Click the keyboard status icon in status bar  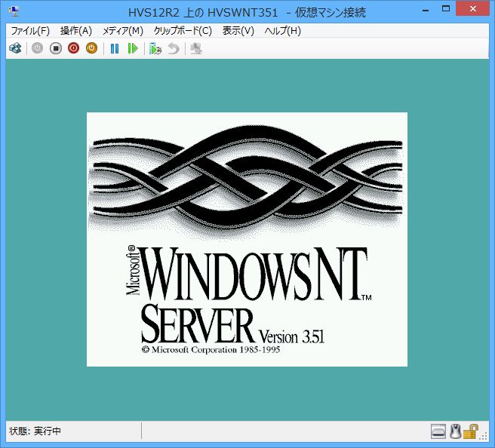click(438, 431)
